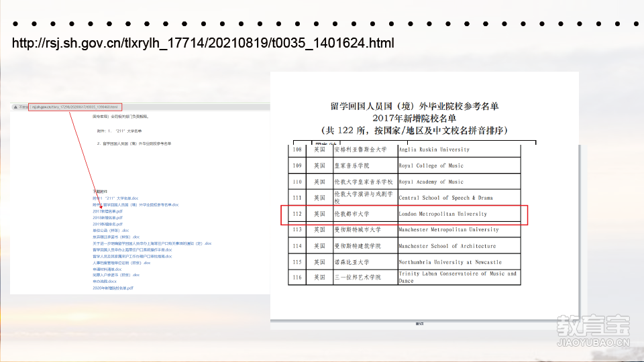Open the 2019 pdf attachment link
Screen dimensions: 644x362
(107, 224)
